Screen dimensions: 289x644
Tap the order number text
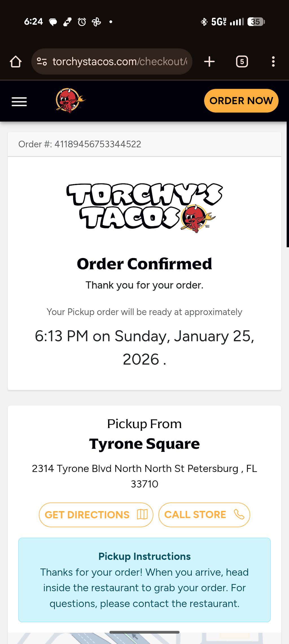[80, 144]
